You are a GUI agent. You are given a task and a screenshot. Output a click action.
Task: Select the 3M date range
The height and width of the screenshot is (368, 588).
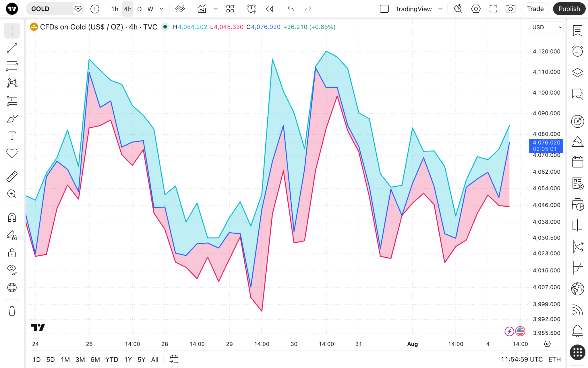(80, 359)
